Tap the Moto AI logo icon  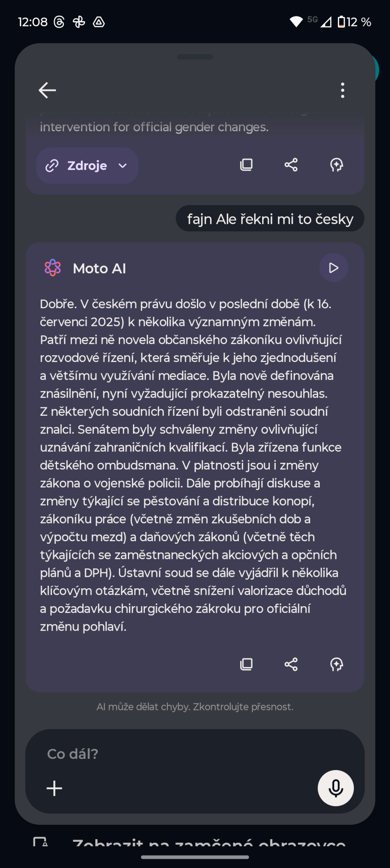click(53, 268)
